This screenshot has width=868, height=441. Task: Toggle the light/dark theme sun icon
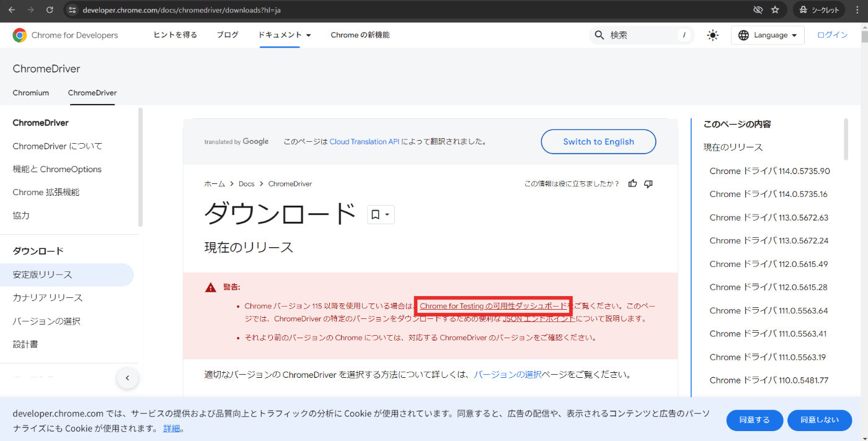coord(713,35)
